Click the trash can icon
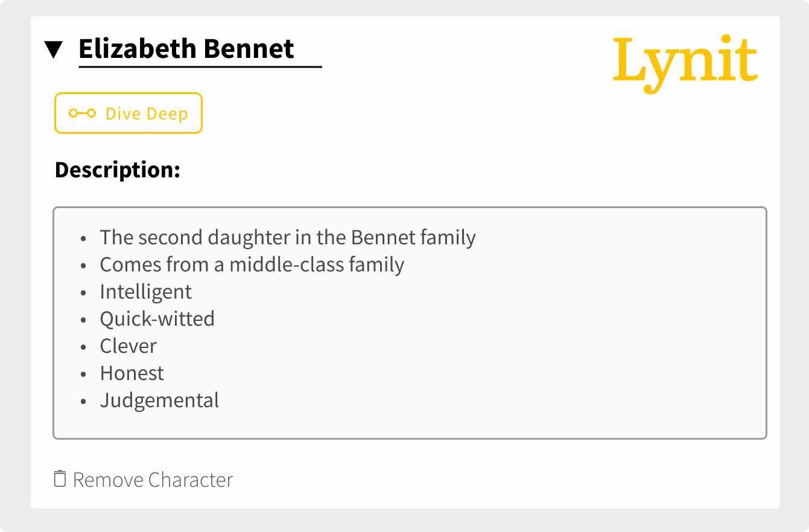 60,479
